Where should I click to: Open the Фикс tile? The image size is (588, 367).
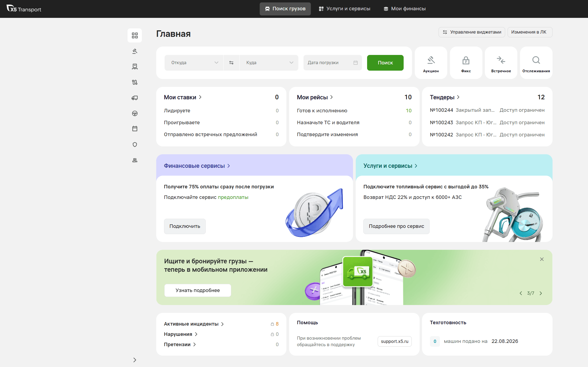[466, 63]
